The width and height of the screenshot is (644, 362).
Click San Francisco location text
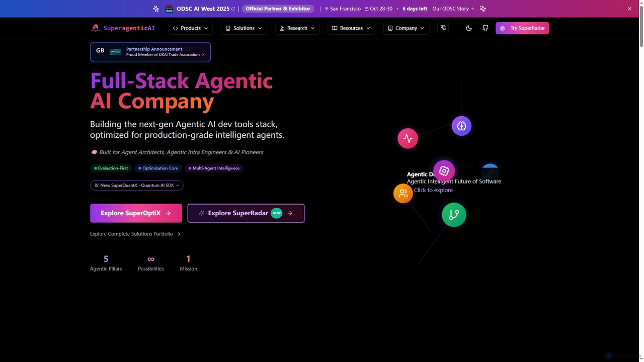pyautogui.click(x=345, y=9)
